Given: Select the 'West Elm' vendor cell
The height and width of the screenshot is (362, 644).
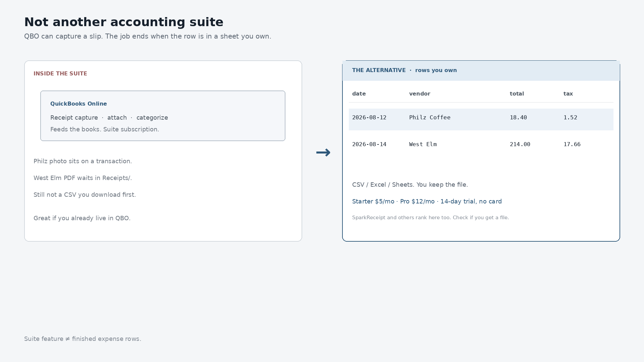Looking at the screenshot, I should click(423, 144).
